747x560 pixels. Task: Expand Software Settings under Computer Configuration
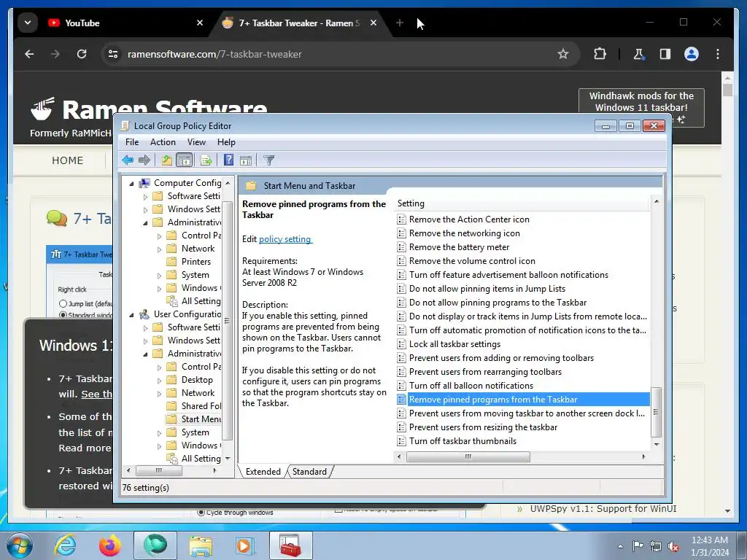coord(146,196)
